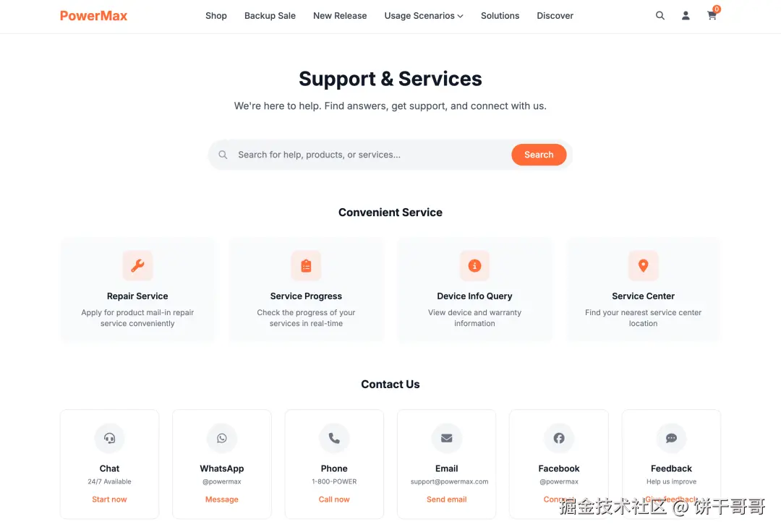Click the Service Center location pin icon

643,266
